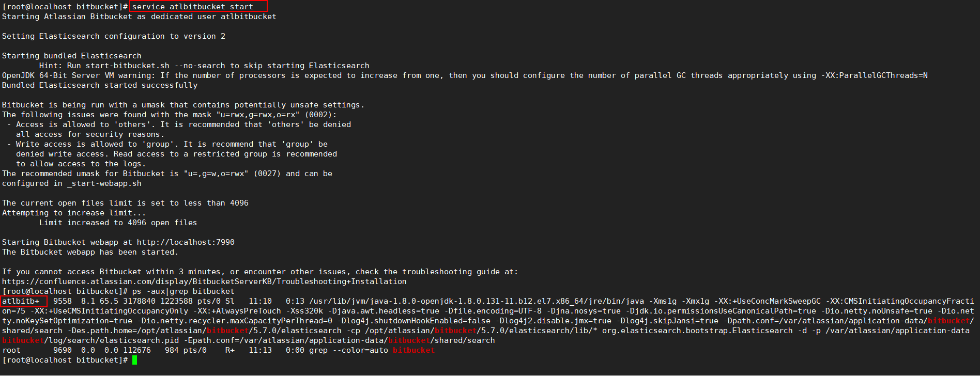Click the org.elasticsearch.bootstrap.Elasticsearch class name
Image resolution: width=980 pixels, height=376 pixels.
coord(697,331)
